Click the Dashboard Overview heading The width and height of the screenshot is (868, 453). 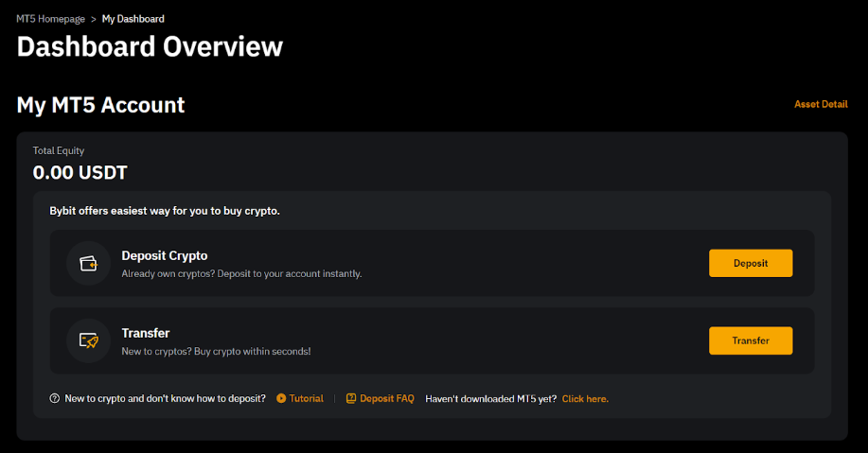tap(150, 46)
